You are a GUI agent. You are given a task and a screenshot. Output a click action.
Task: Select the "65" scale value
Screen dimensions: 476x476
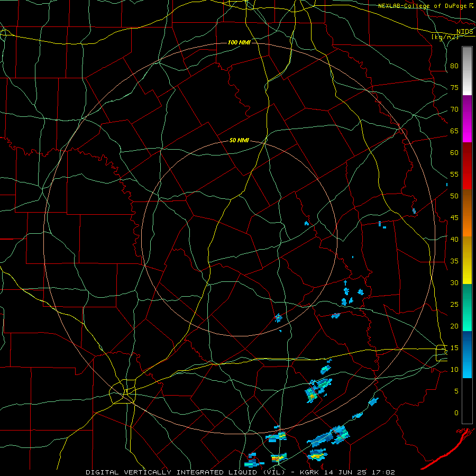[x=454, y=131]
